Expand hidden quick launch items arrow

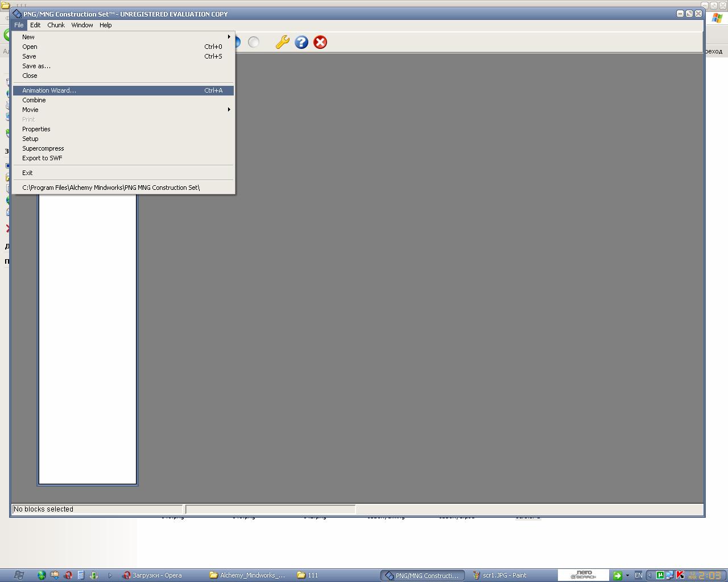[x=110, y=575]
